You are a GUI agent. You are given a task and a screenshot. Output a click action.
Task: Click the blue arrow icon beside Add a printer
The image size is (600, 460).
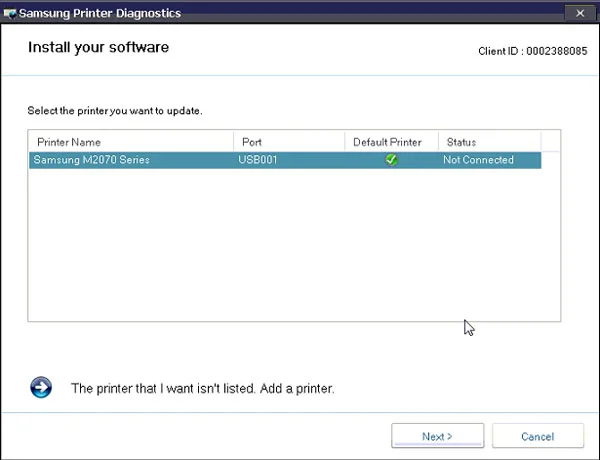coord(41,387)
